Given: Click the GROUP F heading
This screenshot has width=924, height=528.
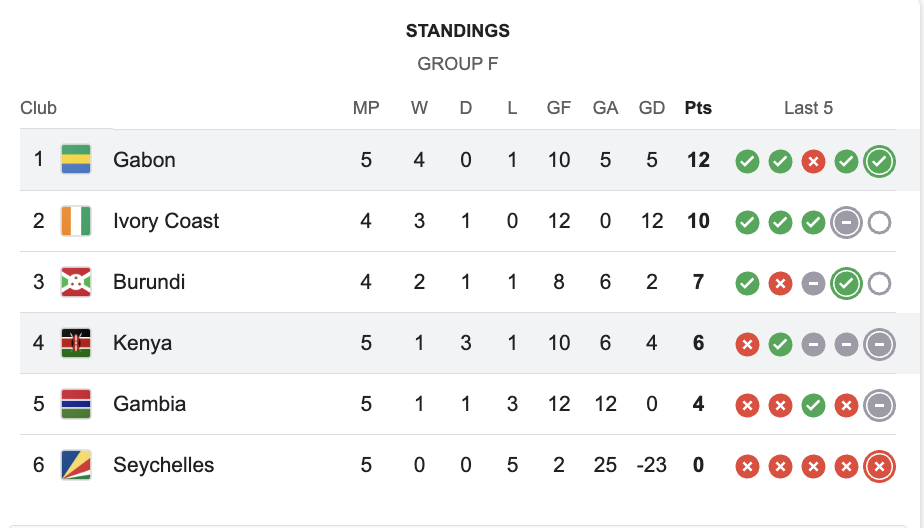Looking at the screenshot, I should point(457,64).
